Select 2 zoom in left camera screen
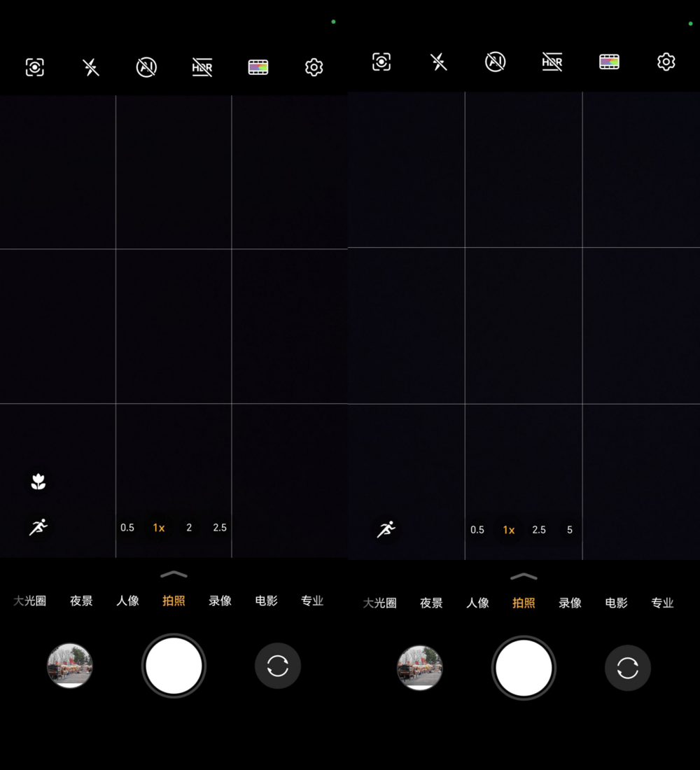The image size is (700, 770). (189, 527)
